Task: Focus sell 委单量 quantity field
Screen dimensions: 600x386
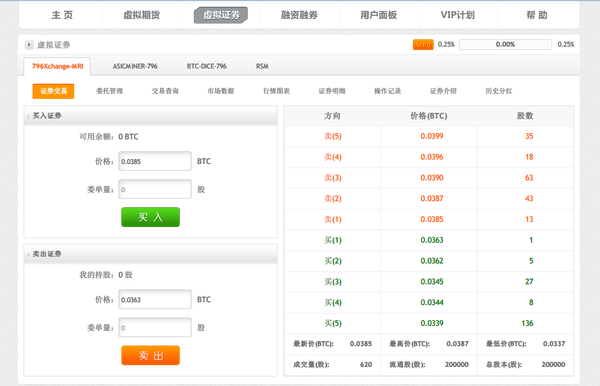Action: 155,327
